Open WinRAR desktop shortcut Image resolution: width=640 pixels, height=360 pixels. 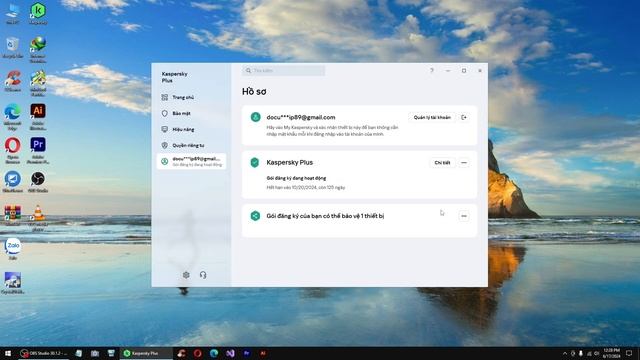[13, 215]
